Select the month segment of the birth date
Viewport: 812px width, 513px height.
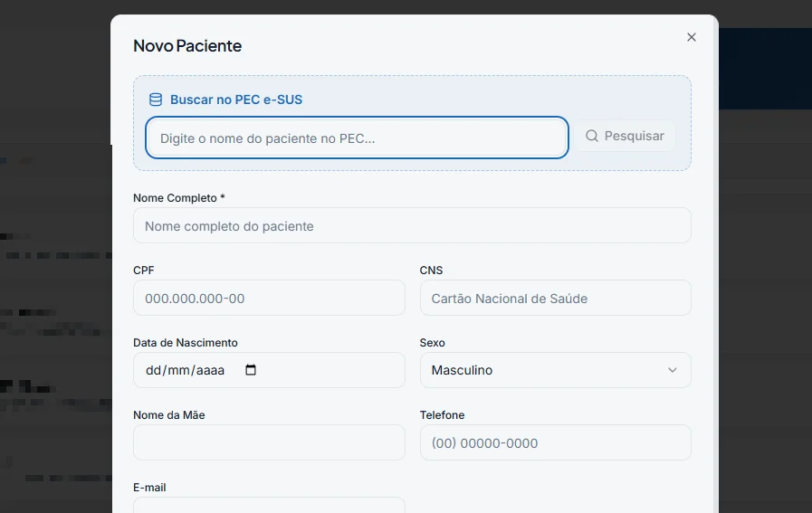click(x=178, y=370)
